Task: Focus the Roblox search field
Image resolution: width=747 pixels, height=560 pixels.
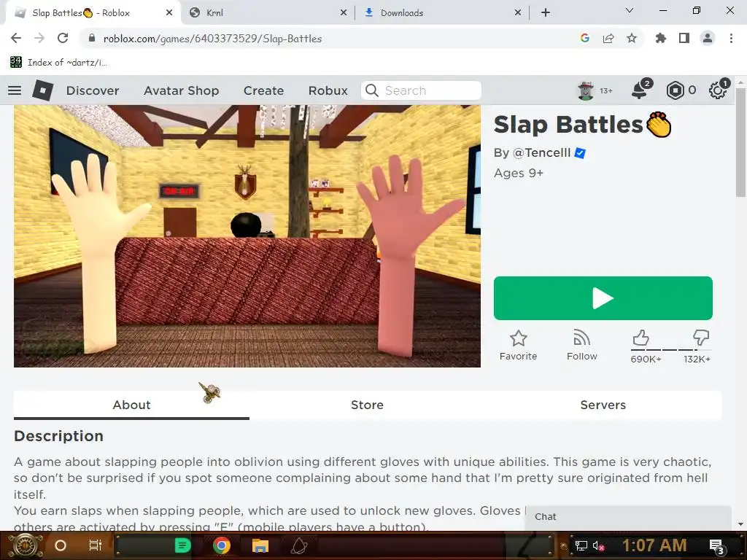Action: (421, 90)
